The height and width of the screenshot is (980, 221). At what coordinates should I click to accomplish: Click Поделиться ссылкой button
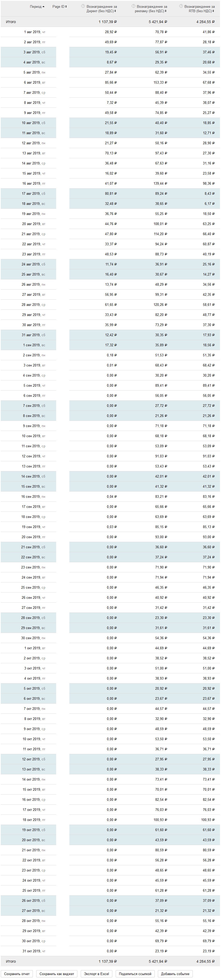click(x=135, y=974)
